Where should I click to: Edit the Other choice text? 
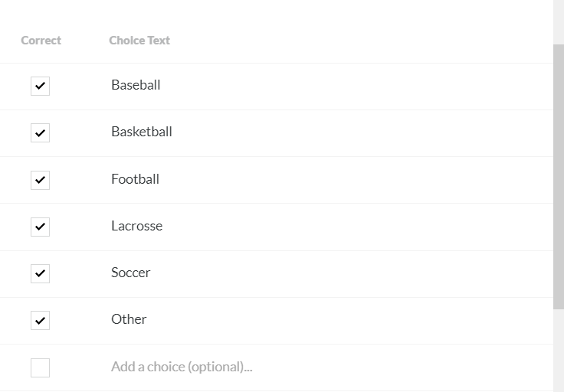click(x=129, y=319)
